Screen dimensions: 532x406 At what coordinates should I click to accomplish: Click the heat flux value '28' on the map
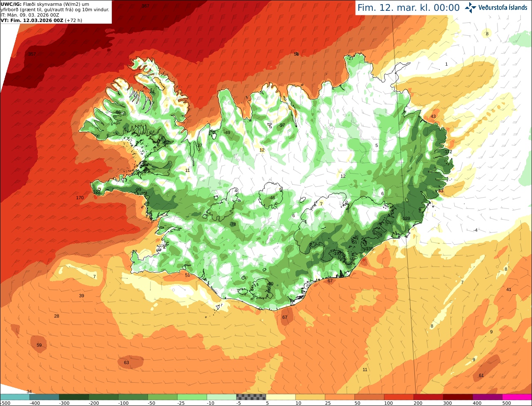[57, 316]
